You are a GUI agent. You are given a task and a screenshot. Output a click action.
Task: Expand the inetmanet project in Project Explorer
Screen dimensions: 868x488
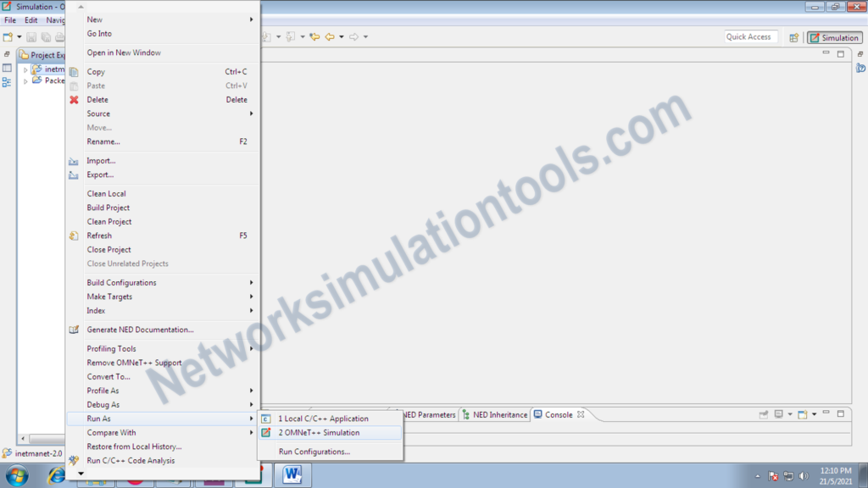pyautogui.click(x=26, y=69)
